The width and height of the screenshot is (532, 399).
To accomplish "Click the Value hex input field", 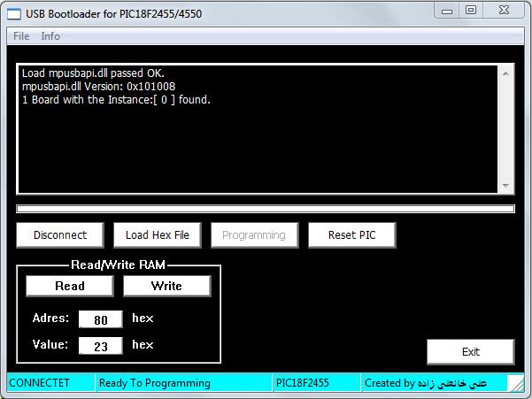I will [x=100, y=346].
